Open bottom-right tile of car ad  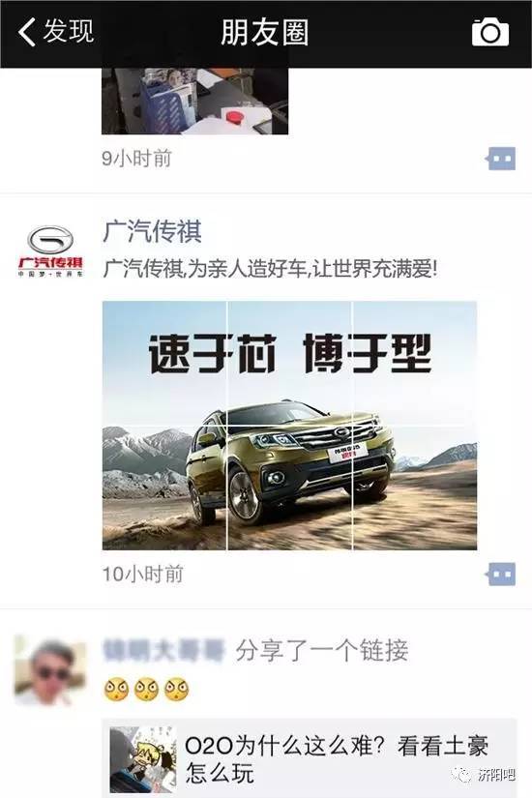tap(415, 488)
